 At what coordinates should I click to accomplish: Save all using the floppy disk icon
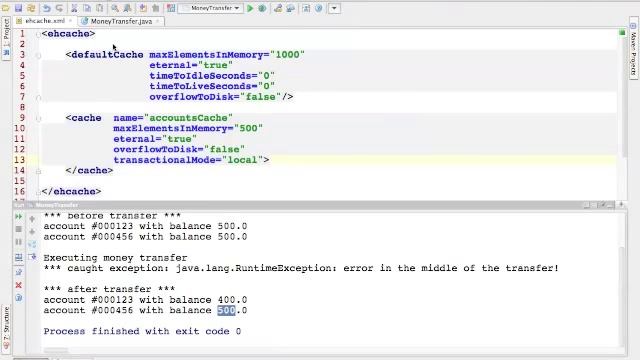click(18, 8)
